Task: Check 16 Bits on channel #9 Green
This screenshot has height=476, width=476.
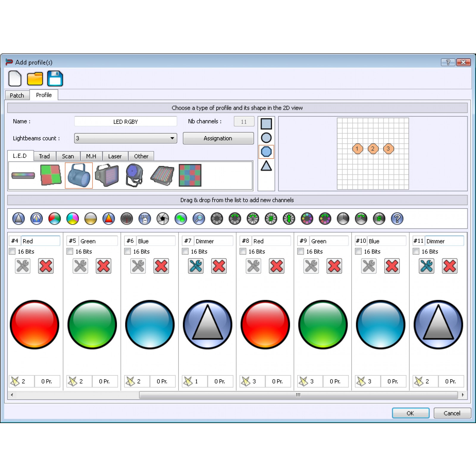Action: pyautogui.click(x=301, y=251)
